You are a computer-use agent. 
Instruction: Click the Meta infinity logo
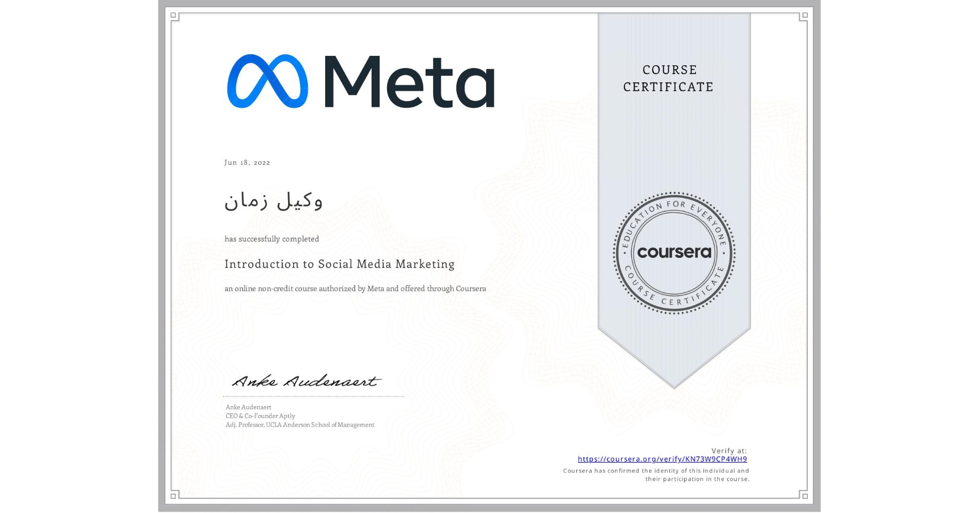[x=269, y=82]
